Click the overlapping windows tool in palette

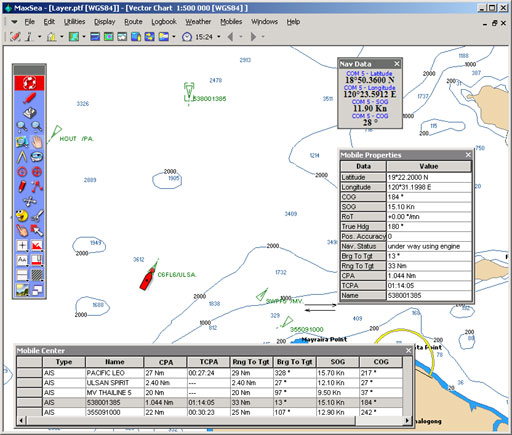[37, 290]
